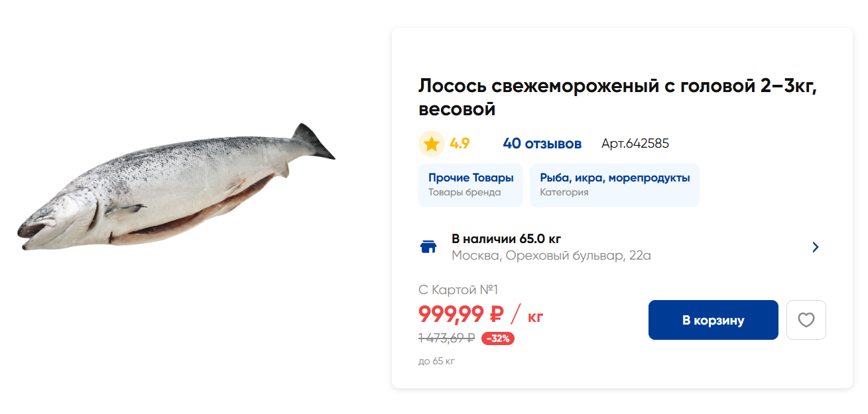The image size is (868, 414).
Task: Open «Прочие Товары» brand products chip
Action: coord(471,185)
